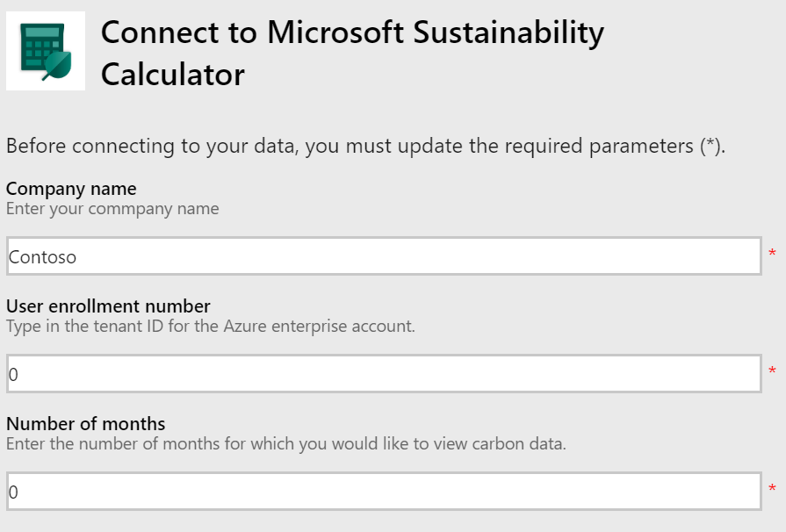Click the red asterisk beside Number of months field
Viewport: 786px width, 532px height.
pos(772,490)
